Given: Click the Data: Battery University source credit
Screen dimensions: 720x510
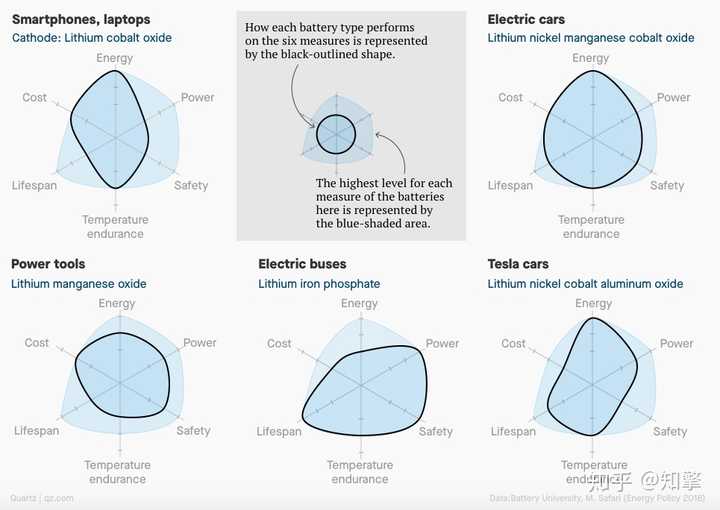Looking at the screenshot, I should point(597,498).
